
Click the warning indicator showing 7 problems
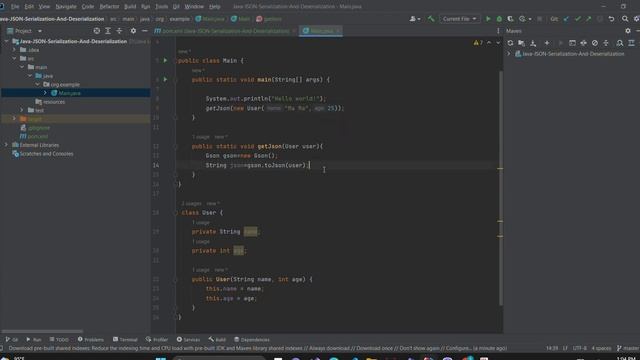click(x=478, y=42)
